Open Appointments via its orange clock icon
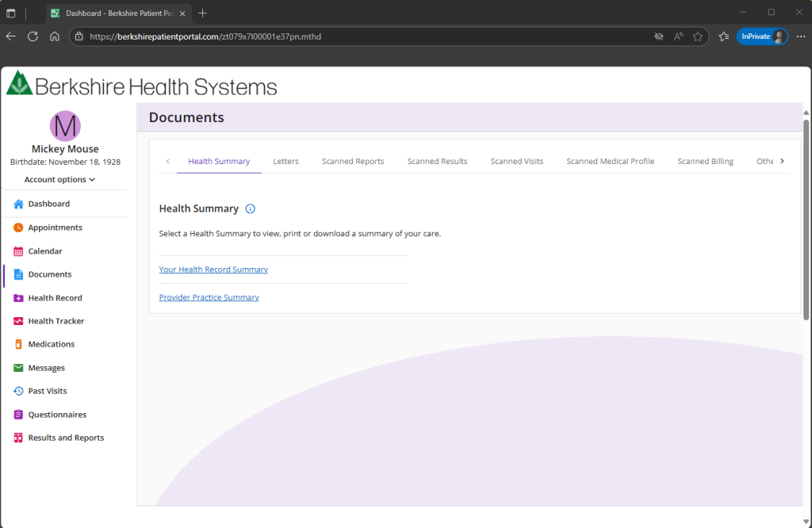The height and width of the screenshot is (528, 812). click(x=18, y=228)
